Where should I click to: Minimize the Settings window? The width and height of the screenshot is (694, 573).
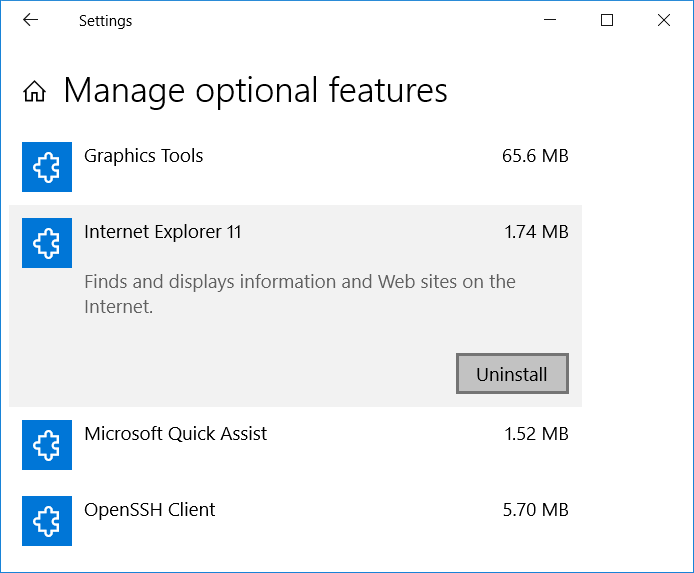coord(548,20)
